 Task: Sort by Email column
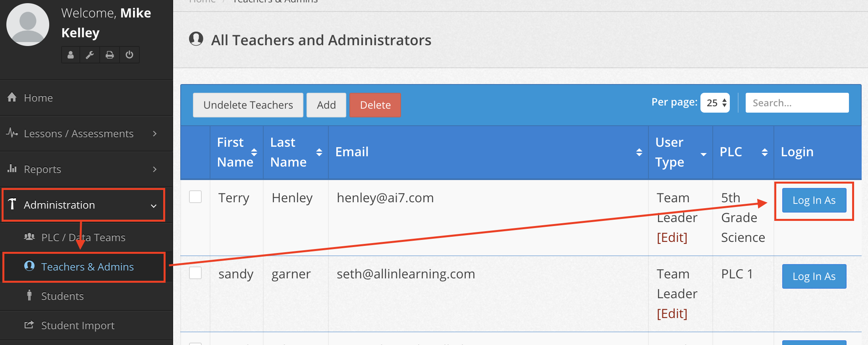(x=488, y=152)
